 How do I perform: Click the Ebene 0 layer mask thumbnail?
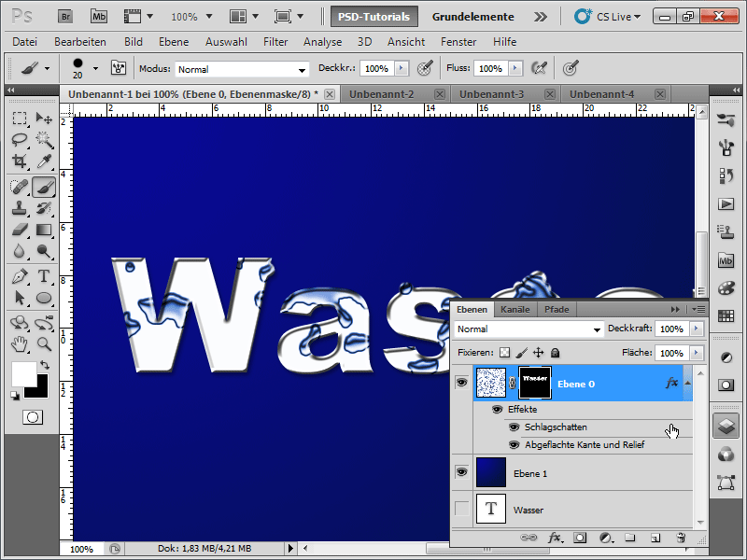534,383
